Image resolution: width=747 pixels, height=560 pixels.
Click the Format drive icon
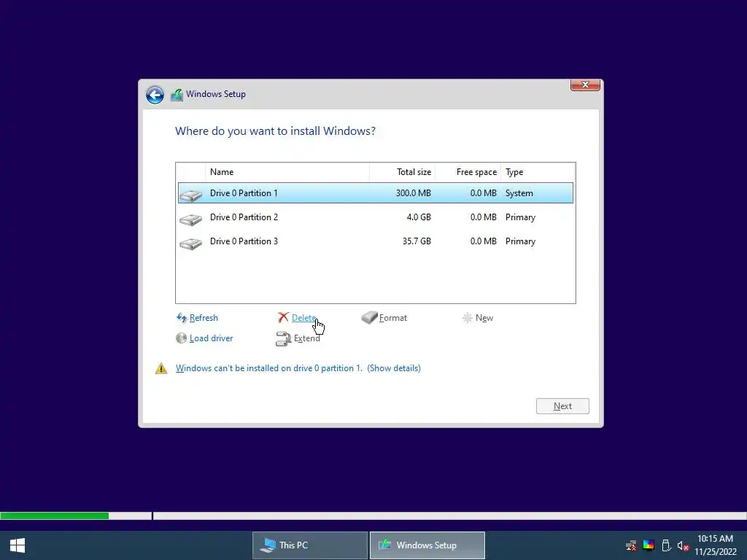click(x=369, y=317)
